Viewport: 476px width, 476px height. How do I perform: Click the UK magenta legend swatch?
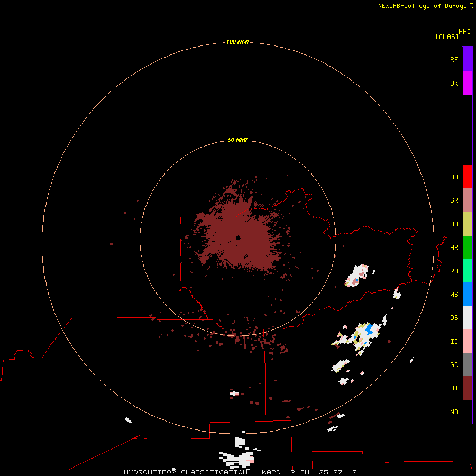tap(467, 83)
